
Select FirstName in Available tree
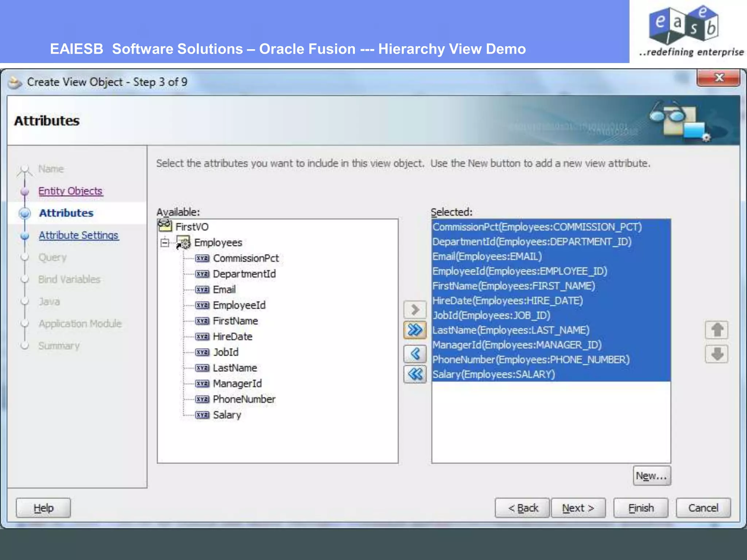tap(235, 321)
